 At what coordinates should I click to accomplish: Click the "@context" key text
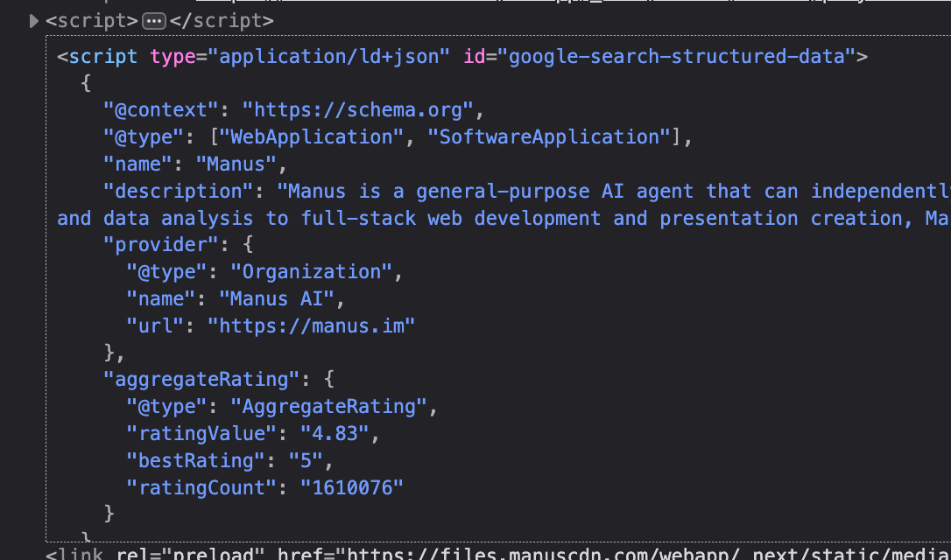[x=160, y=110]
